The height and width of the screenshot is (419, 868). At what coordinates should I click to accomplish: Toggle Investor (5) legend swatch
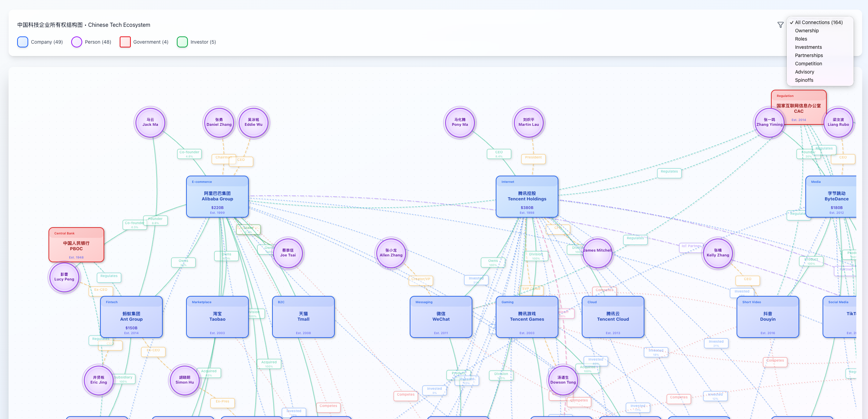[x=182, y=42]
